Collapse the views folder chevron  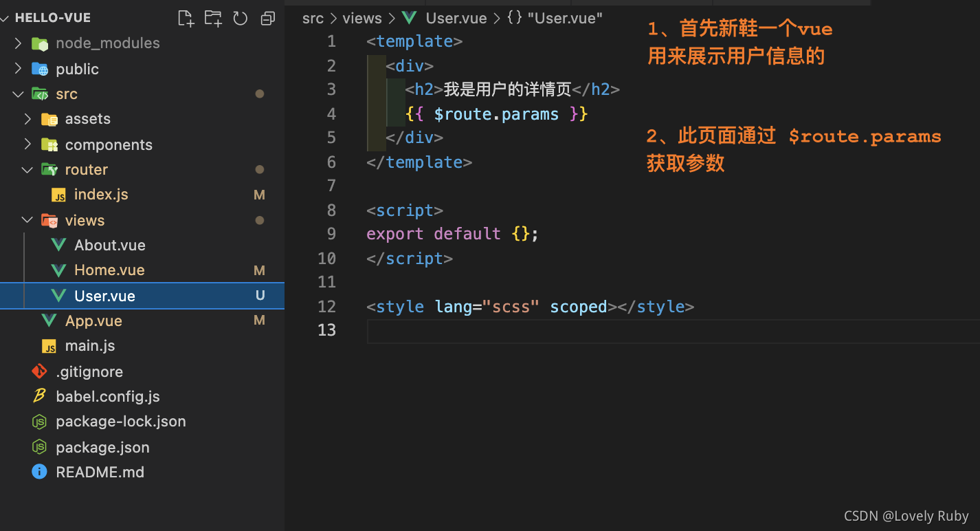(x=27, y=220)
